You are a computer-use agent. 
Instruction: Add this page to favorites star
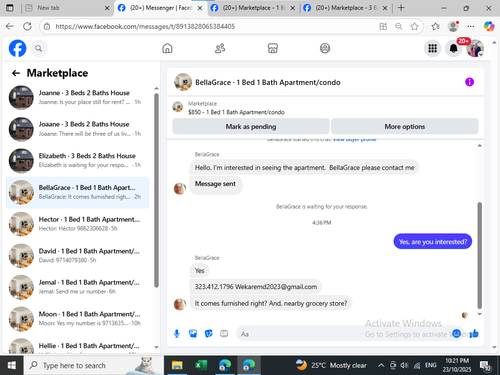tap(414, 26)
